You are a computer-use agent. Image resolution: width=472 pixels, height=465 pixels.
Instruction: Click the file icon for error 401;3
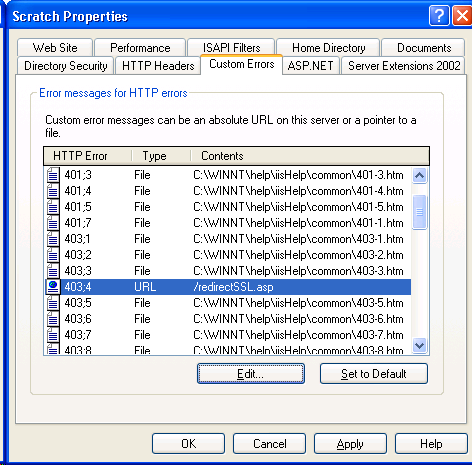pos(53,175)
